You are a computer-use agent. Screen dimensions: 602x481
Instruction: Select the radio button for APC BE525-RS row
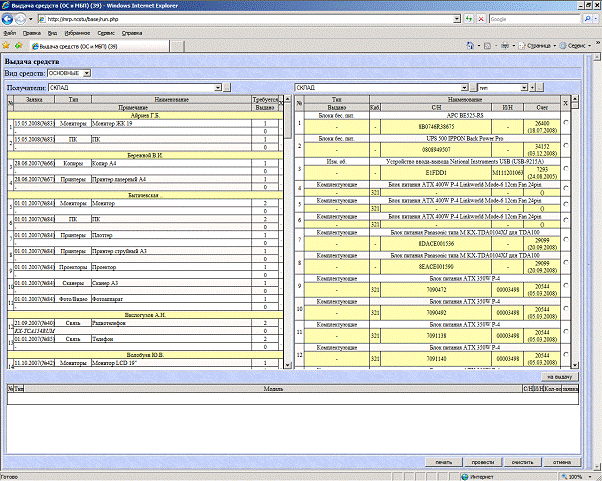pyautogui.click(x=567, y=122)
